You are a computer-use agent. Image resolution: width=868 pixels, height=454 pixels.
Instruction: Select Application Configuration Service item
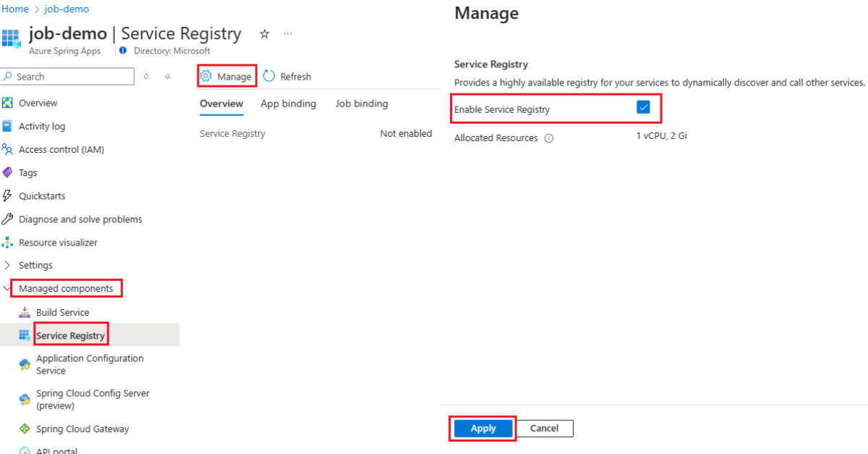coord(90,364)
